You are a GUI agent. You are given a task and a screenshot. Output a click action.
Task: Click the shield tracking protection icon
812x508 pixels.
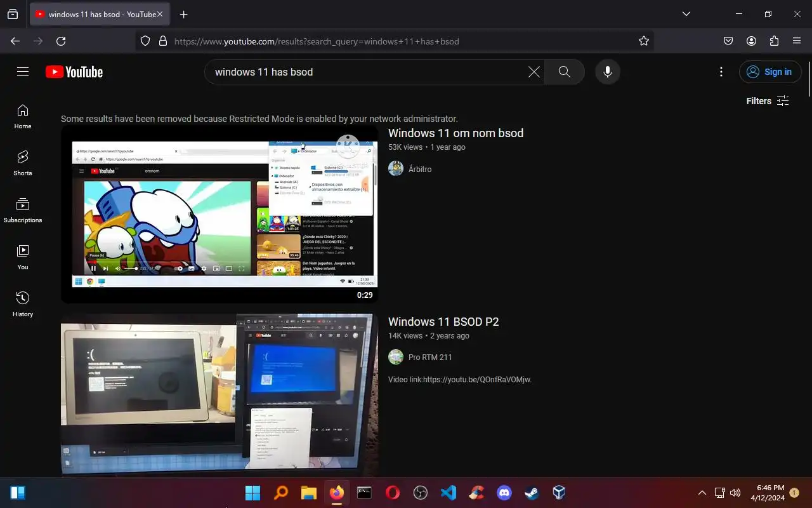pos(145,41)
